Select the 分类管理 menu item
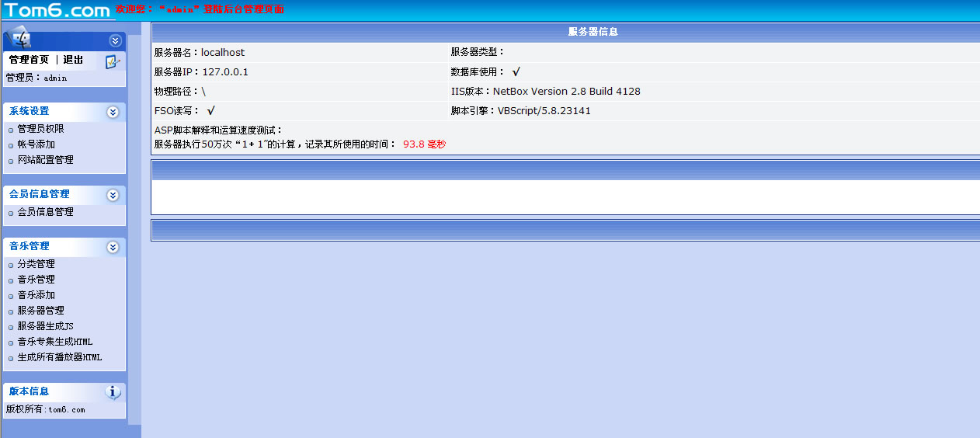 (36, 264)
